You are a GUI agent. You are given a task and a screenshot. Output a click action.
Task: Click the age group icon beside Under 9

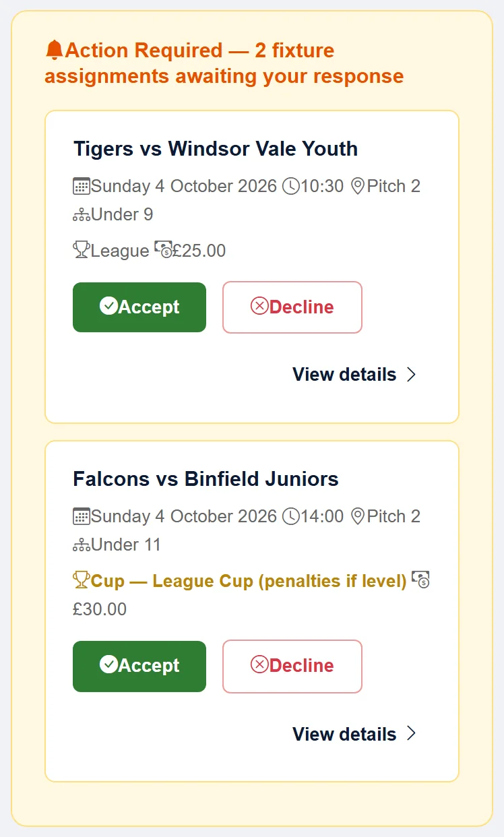[82, 215]
